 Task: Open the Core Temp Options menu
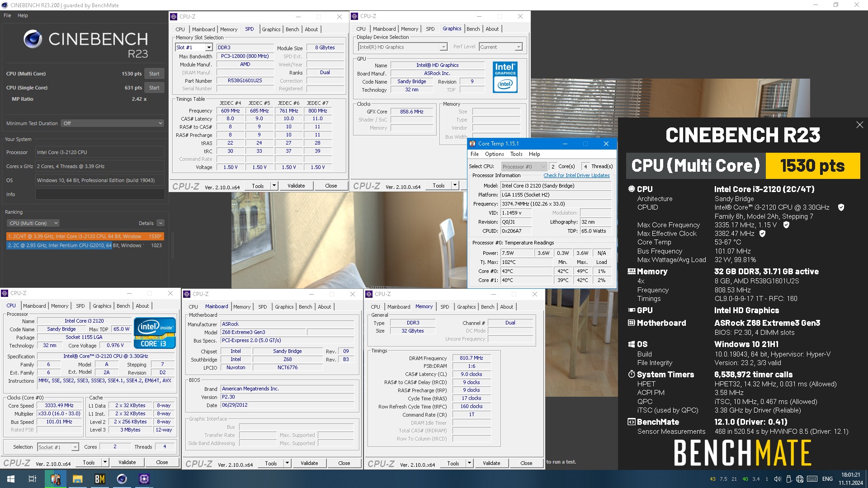[x=495, y=154]
